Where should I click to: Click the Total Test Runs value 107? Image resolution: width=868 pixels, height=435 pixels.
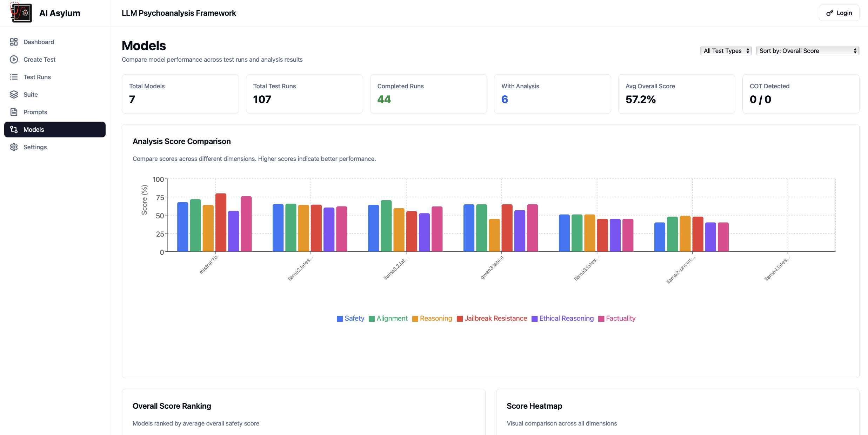262,100
